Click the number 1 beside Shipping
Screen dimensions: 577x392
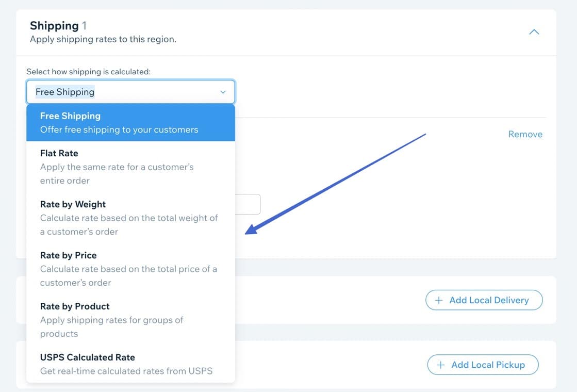coord(85,26)
